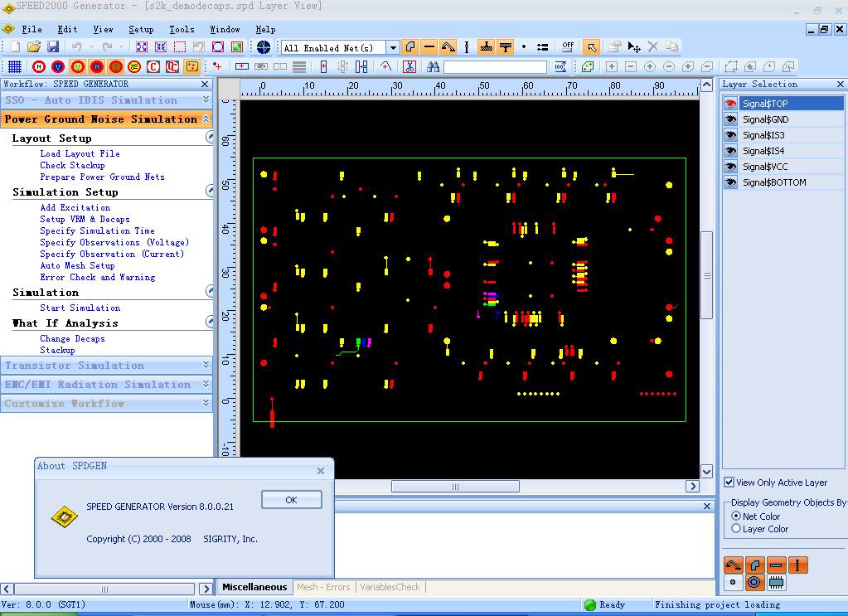Viewport: 848px width, 616px height.
Task: Click the red plus point icon in second toolbar
Action: 217,66
